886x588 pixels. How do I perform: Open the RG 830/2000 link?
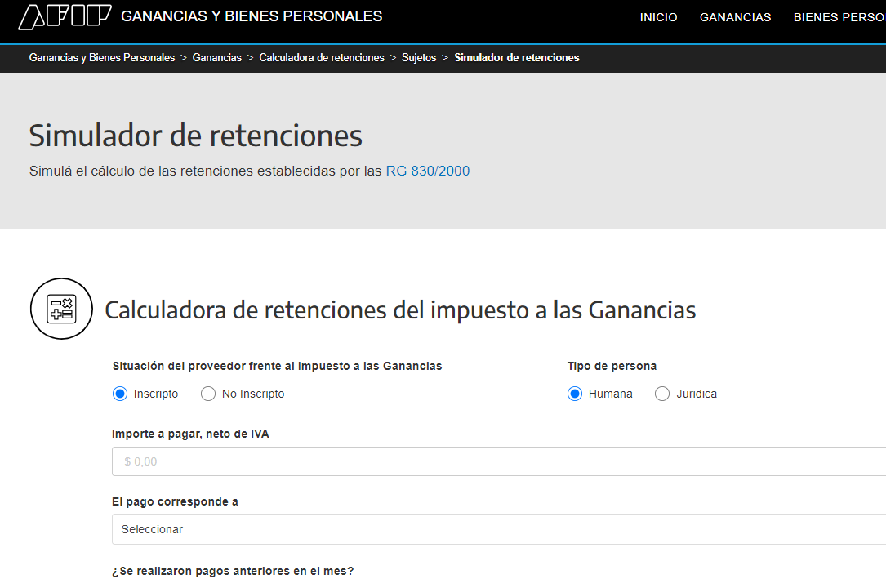[x=428, y=171]
